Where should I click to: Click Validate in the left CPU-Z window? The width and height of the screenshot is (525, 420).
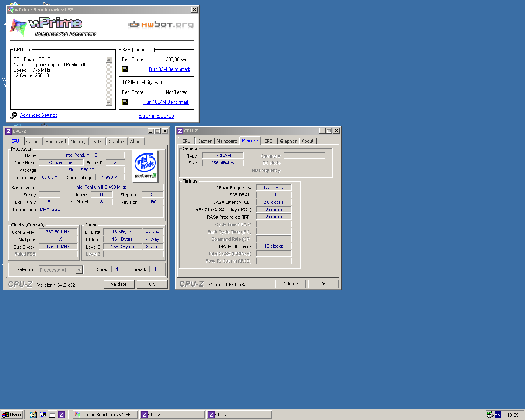[x=119, y=284]
